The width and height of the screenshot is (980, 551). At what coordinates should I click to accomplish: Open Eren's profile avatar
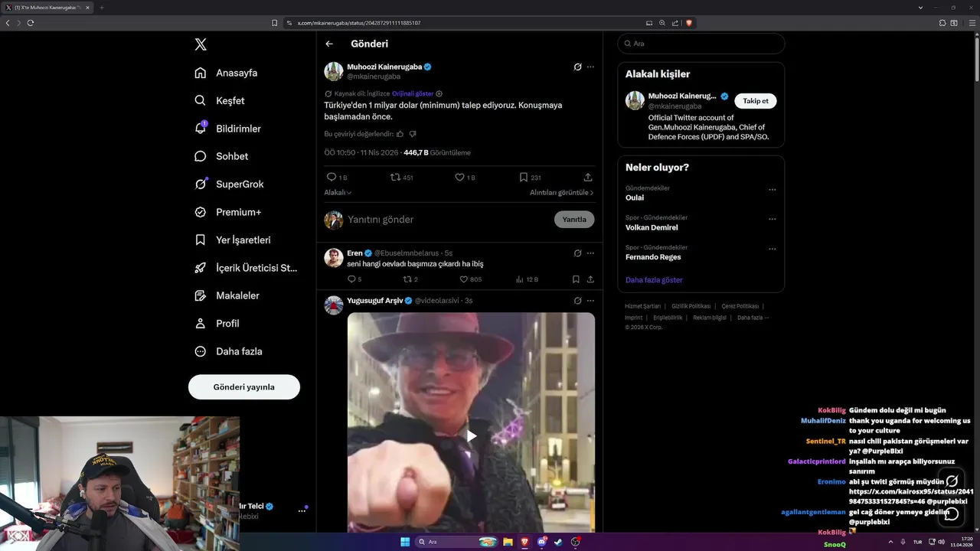coord(334,258)
